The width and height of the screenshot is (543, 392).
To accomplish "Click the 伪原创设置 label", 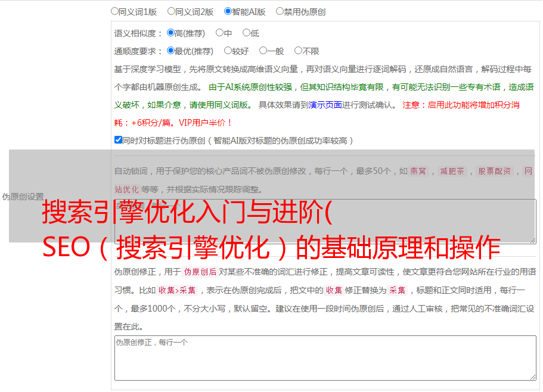I will 23,197.
